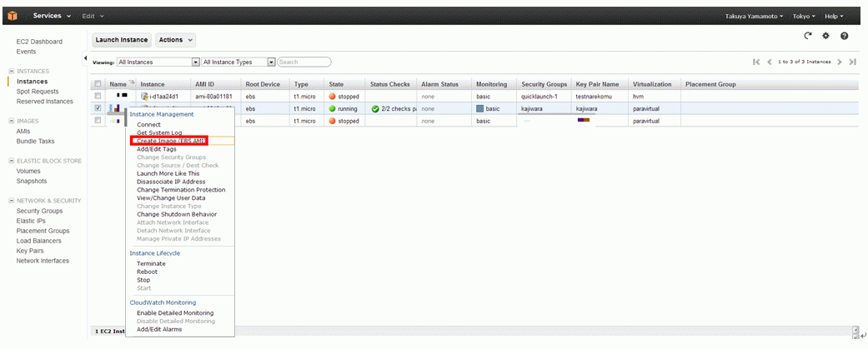Choose Enable Detailed Monitoring entry

[175, 313]
